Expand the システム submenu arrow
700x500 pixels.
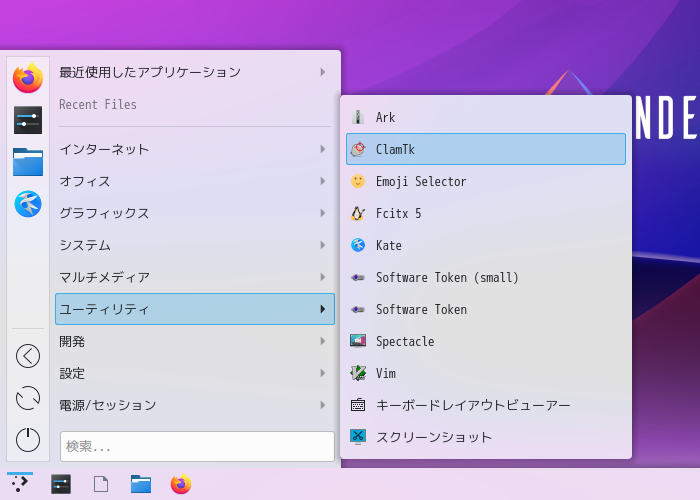(322, 245)
